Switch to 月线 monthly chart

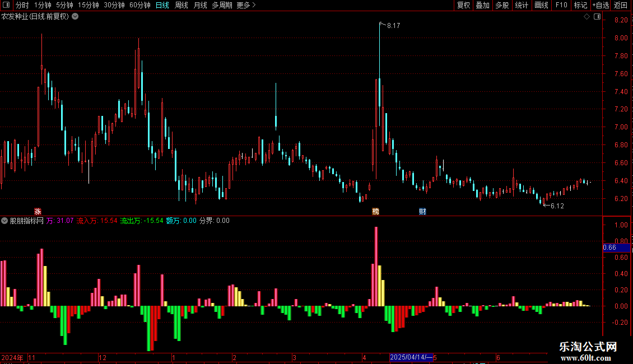click(200, 5)
